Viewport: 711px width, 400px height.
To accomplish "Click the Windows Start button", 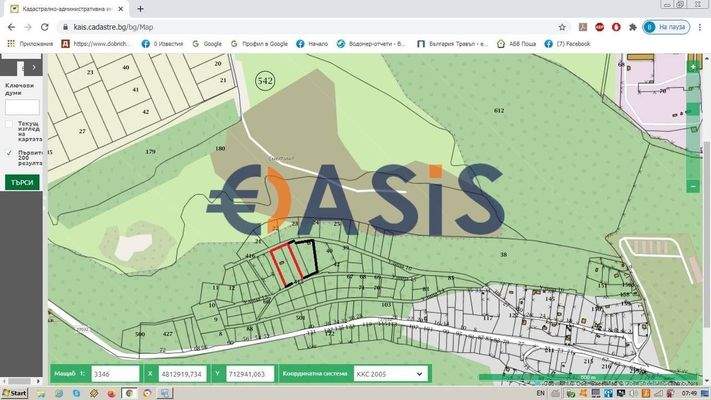I will 14,393.
